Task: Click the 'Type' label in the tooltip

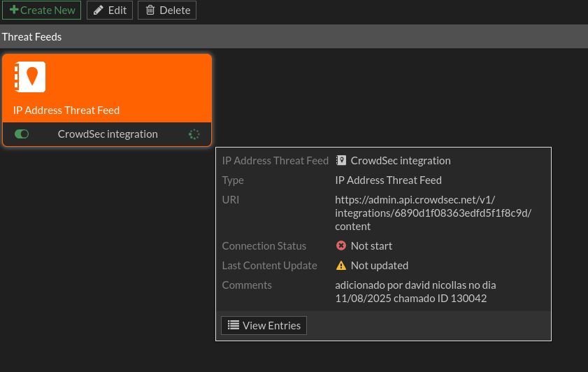Action: pos(233,180)
